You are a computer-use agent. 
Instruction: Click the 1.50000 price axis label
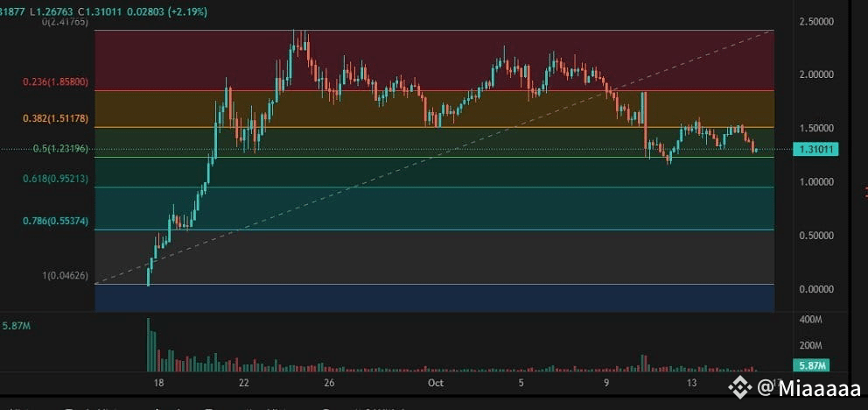pyautogui.click(x=816, y=128)
